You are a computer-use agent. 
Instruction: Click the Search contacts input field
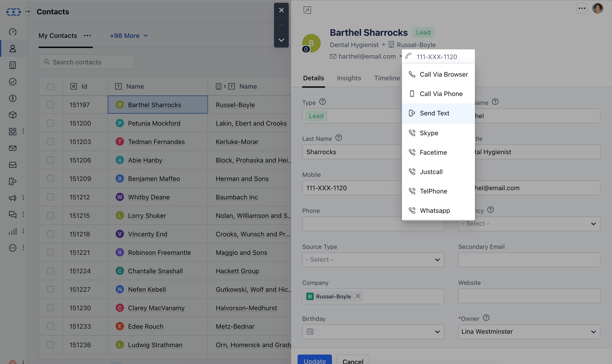(87, 62)
